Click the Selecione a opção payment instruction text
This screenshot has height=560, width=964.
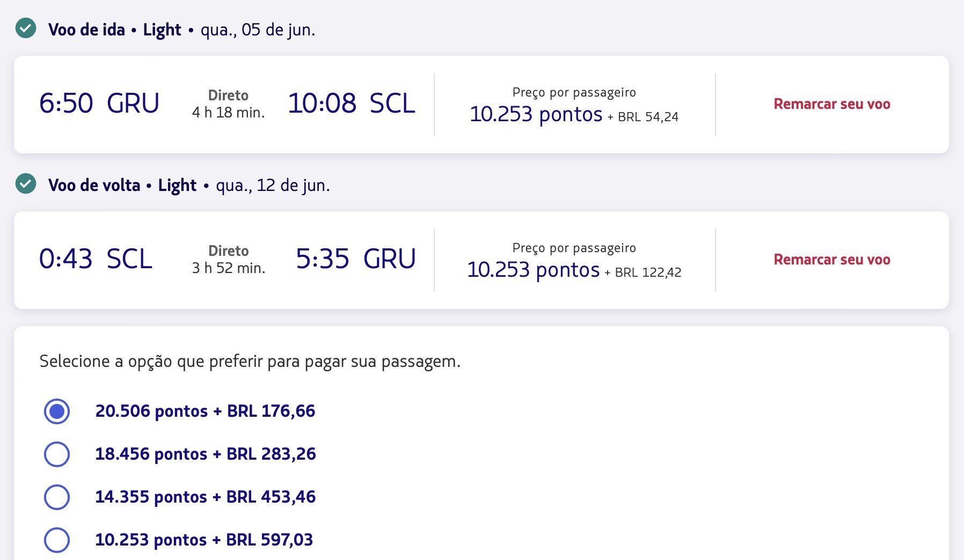(x=250, y=362)
